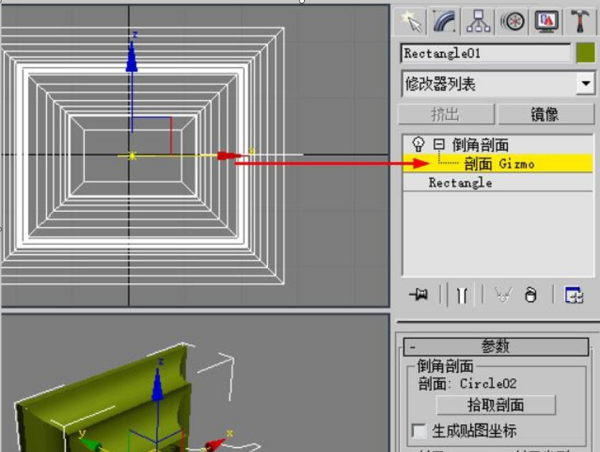Click the Pin Stack icon
The width and height of the screenshot is (600, 452).
point(419,295)
